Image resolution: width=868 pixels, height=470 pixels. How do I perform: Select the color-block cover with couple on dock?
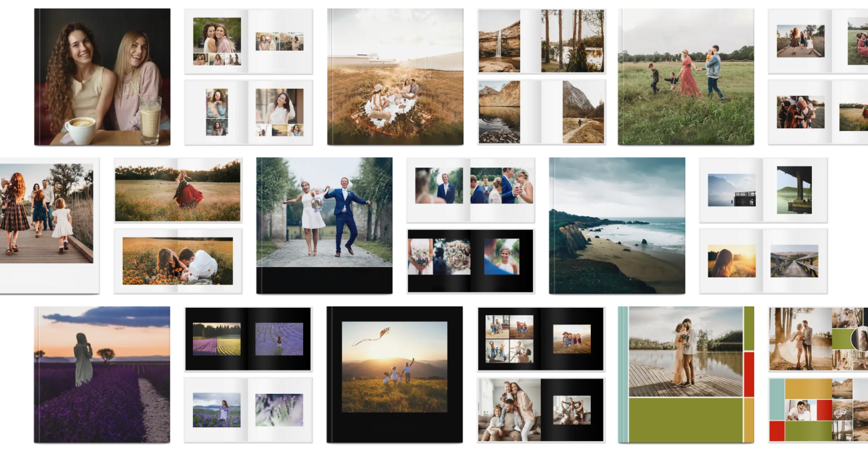point(686,375)
